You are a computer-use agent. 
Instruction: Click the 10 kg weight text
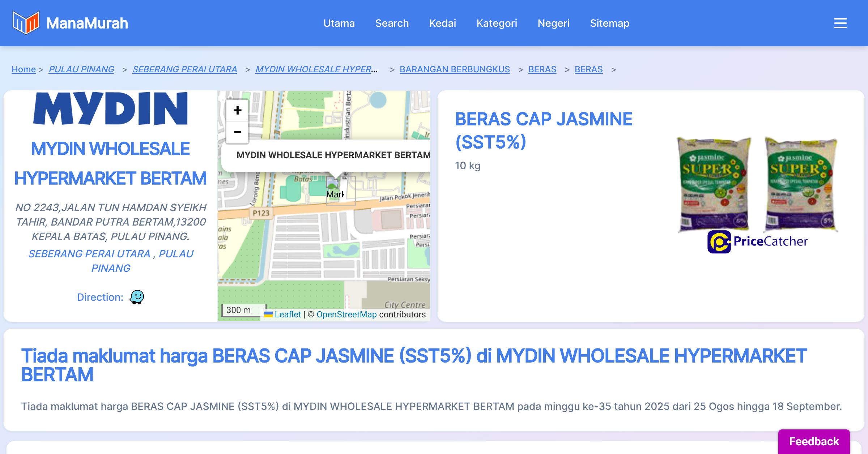pos(468,166)
